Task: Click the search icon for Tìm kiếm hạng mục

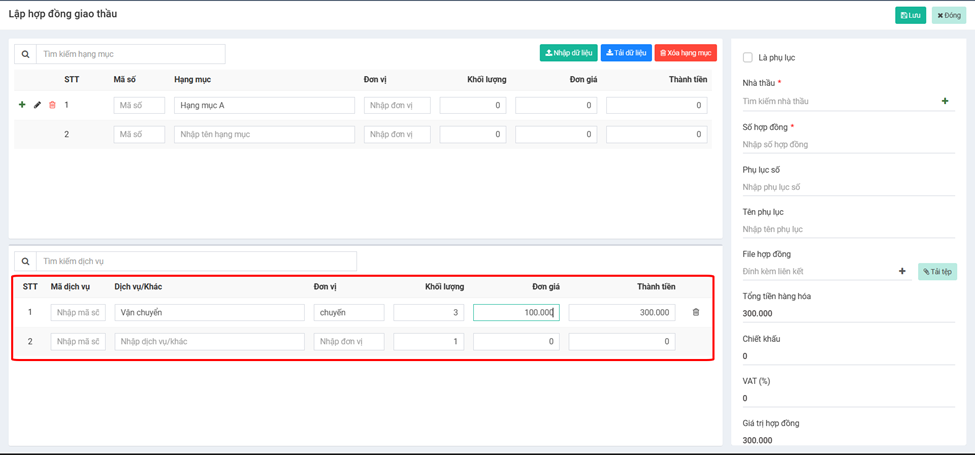Action: [26, 54]
